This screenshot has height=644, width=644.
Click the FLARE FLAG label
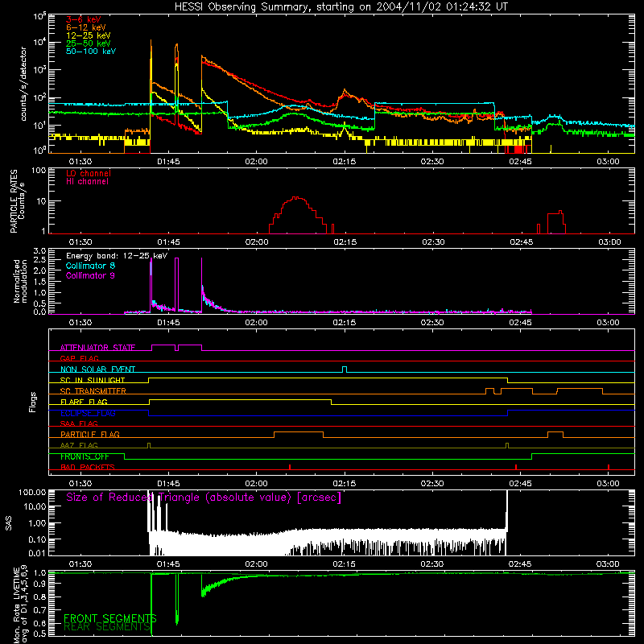pyautogui.click(x=84, y=402)
